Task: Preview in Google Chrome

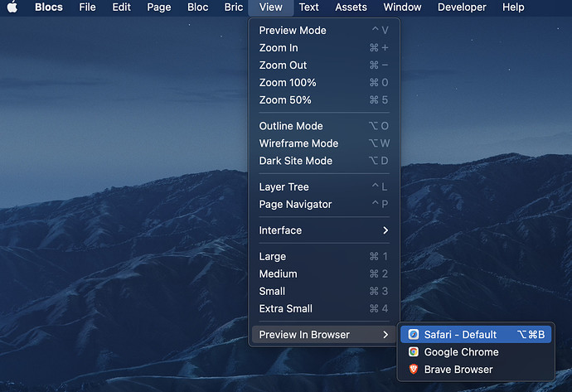Action: point(476,352)
